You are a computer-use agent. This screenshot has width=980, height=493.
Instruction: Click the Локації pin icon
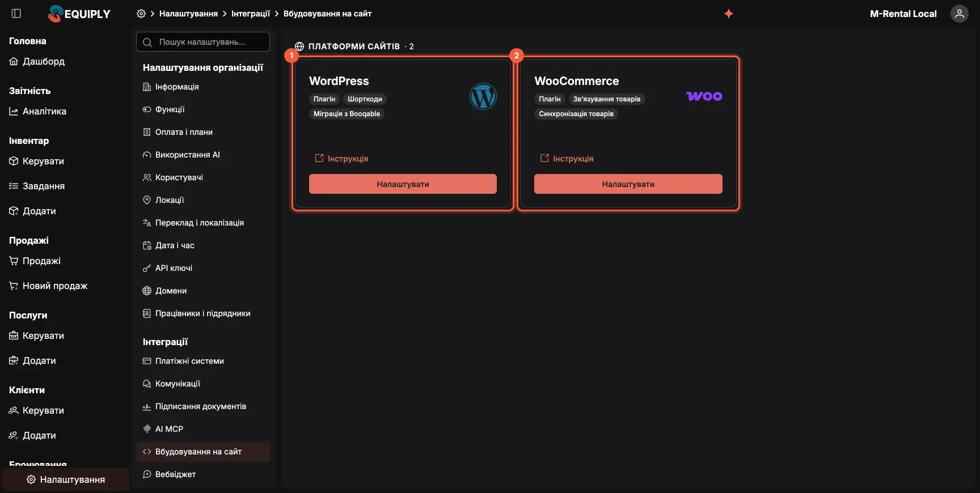147,200
